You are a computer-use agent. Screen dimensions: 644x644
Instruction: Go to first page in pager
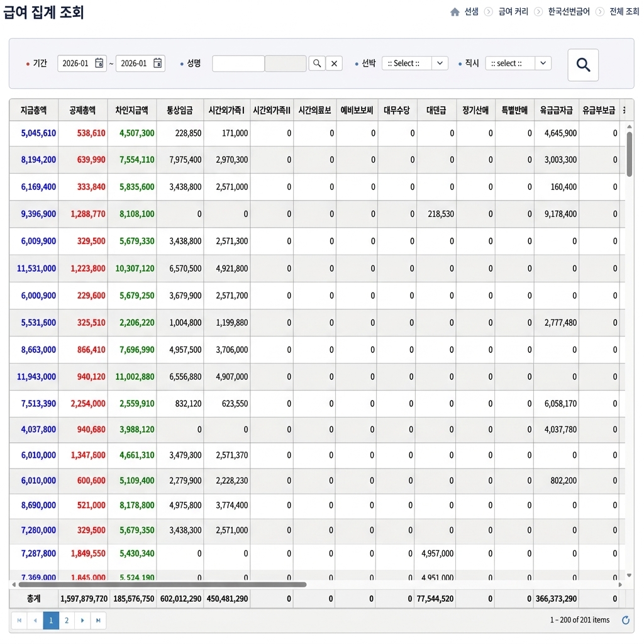click(x=19, y=620)
